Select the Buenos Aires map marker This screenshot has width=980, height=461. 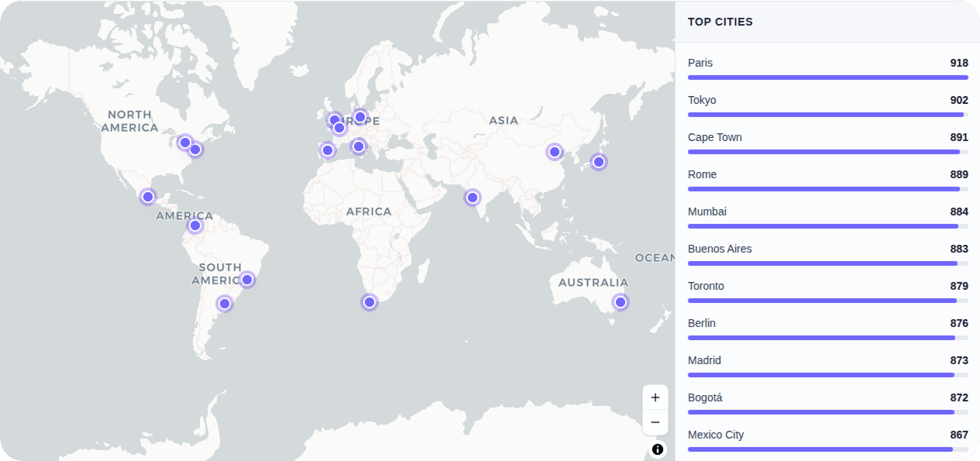point(225,304)
